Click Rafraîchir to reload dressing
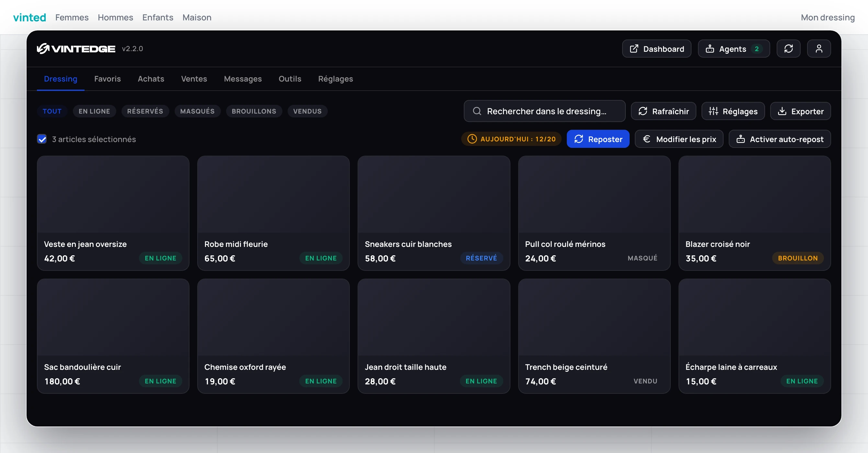868x453 pixels. 663,111
